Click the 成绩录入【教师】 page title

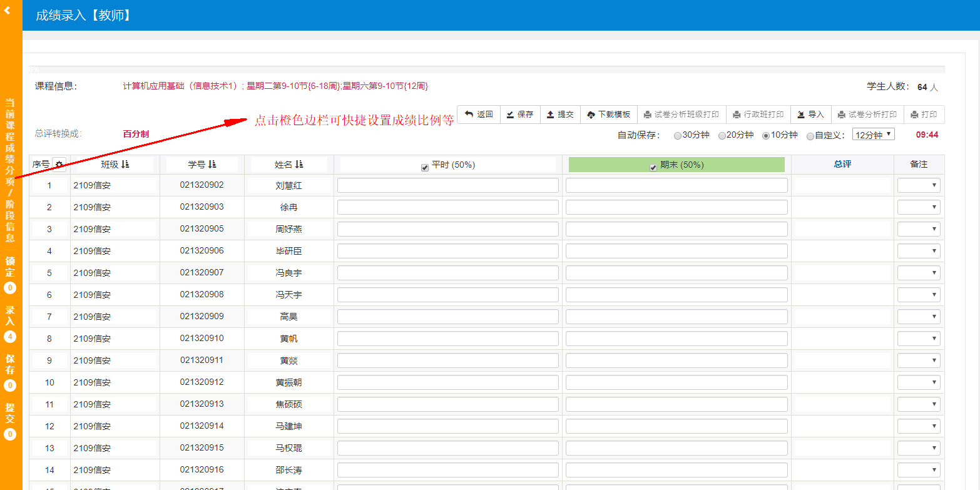tap(84, 15)
